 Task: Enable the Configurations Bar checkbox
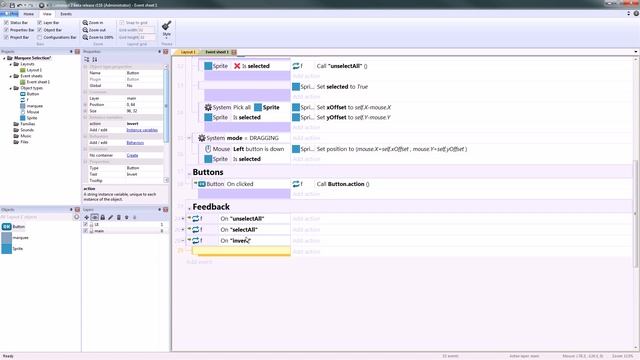(40, 37)
